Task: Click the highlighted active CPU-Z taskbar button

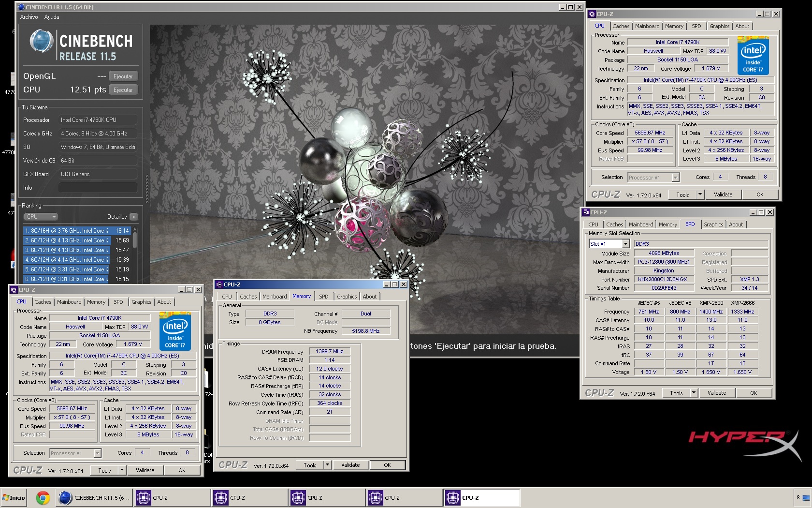Action: coord(482,497)
